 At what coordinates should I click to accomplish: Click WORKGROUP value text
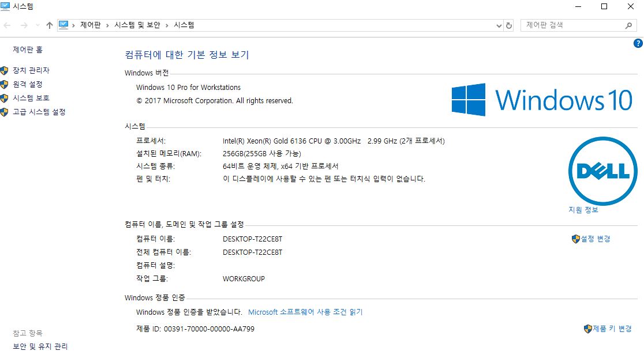click(x=244, y=278)
